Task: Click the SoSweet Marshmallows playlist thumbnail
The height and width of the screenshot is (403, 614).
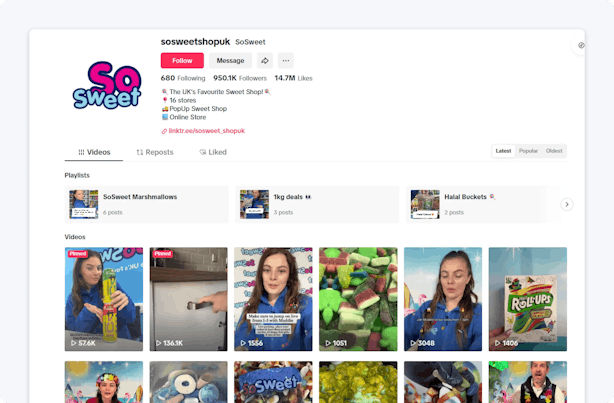Action: (84, 204)
